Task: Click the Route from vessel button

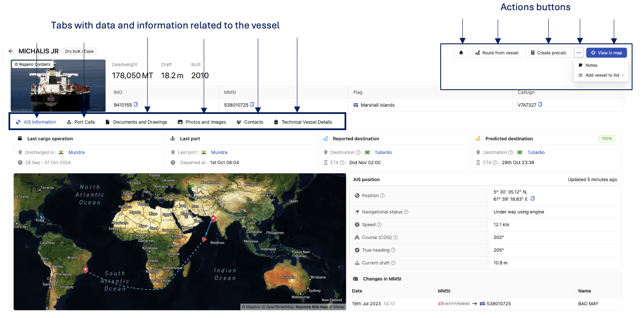Action: point(496,53)
